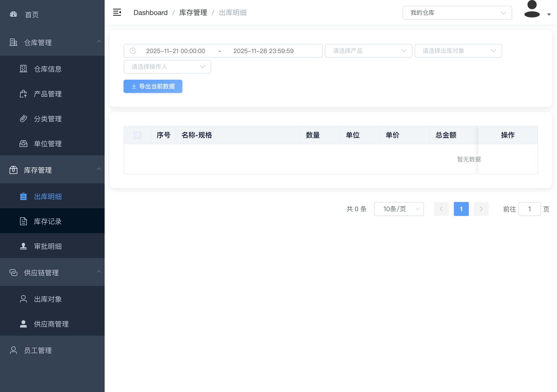Click the box icon beside 库存管理
The image size is (557, 392).
13,170
